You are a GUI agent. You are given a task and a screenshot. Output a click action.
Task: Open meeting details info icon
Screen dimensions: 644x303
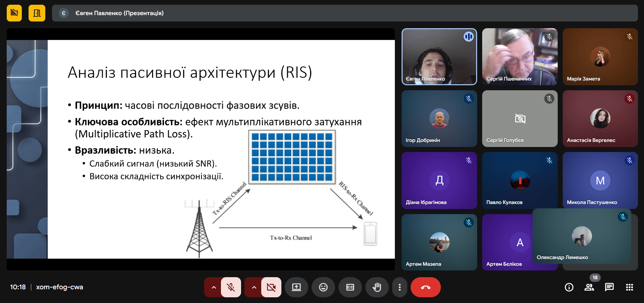pyautogui.click(x=569, y=287)
